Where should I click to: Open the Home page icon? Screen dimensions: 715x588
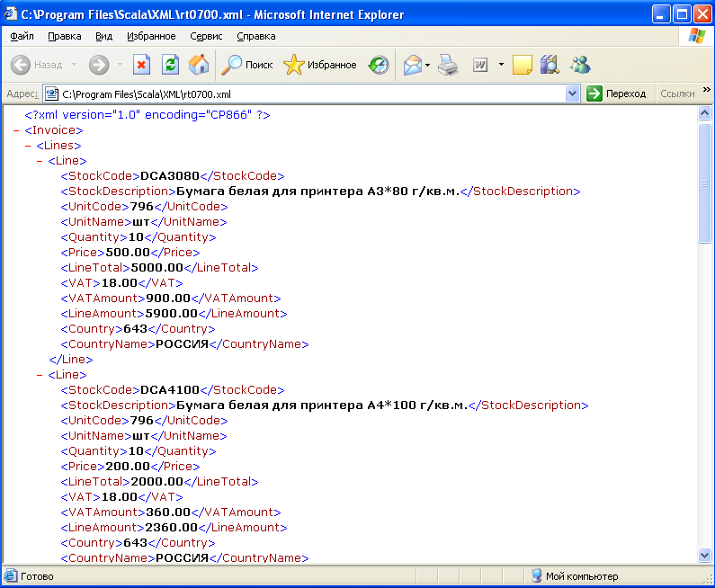199,65
